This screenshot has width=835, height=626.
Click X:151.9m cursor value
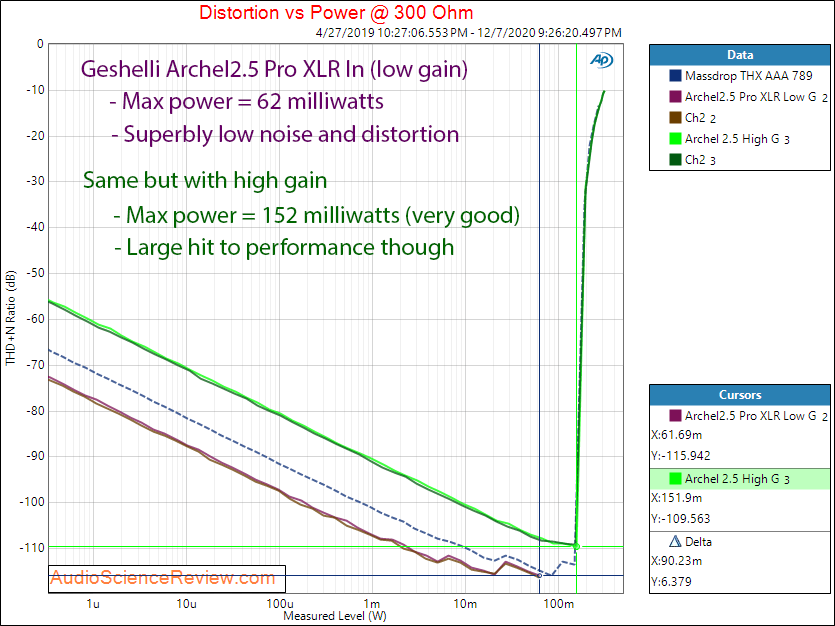point(677,498)
